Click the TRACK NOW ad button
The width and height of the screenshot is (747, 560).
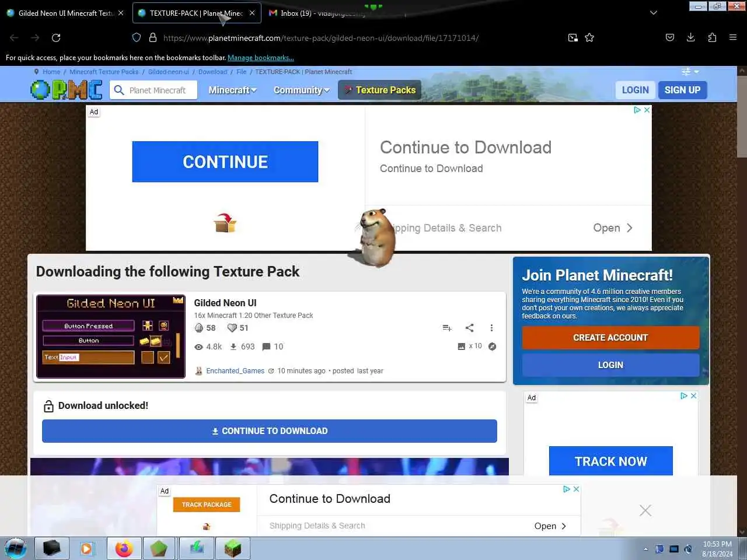coord(610,461)
